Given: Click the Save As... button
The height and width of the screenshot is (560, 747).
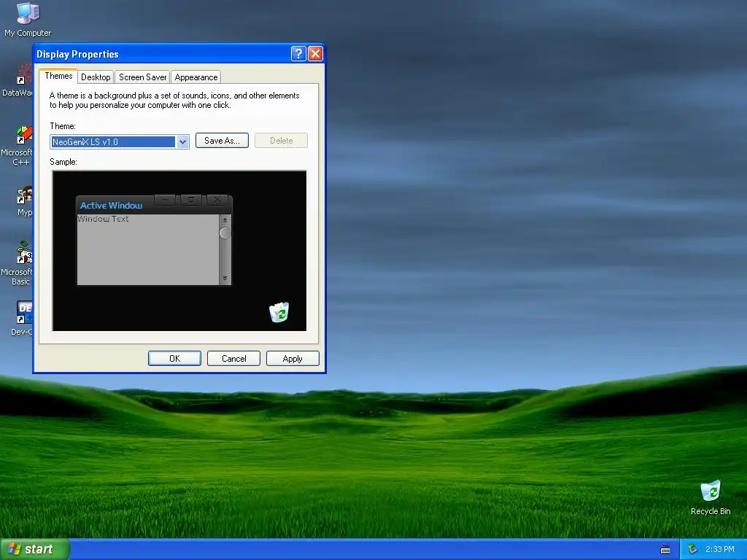Looking at the screenshot, I should 222,141.
